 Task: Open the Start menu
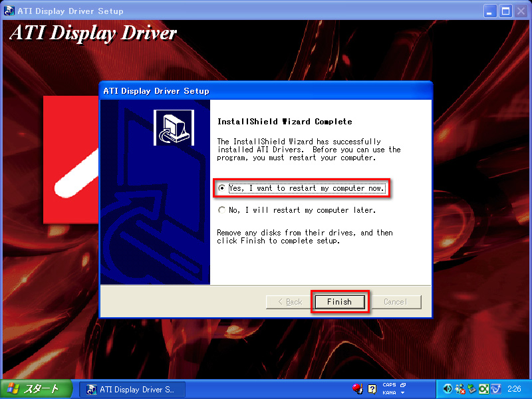tap(36, 389)
